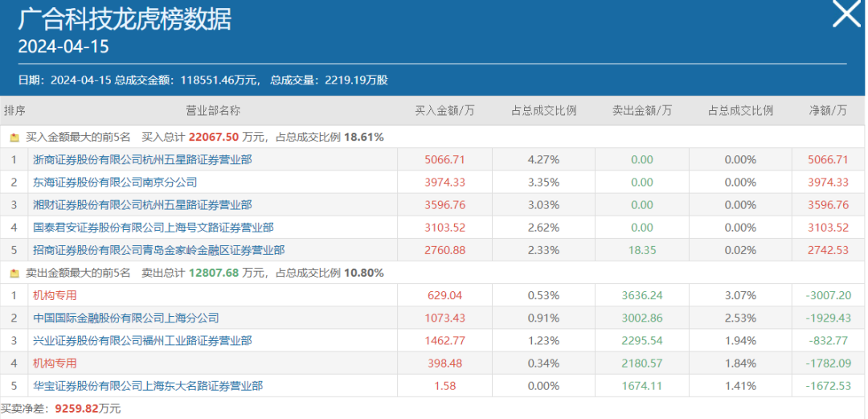Click the 净额/万 column header

click(828, 110)
